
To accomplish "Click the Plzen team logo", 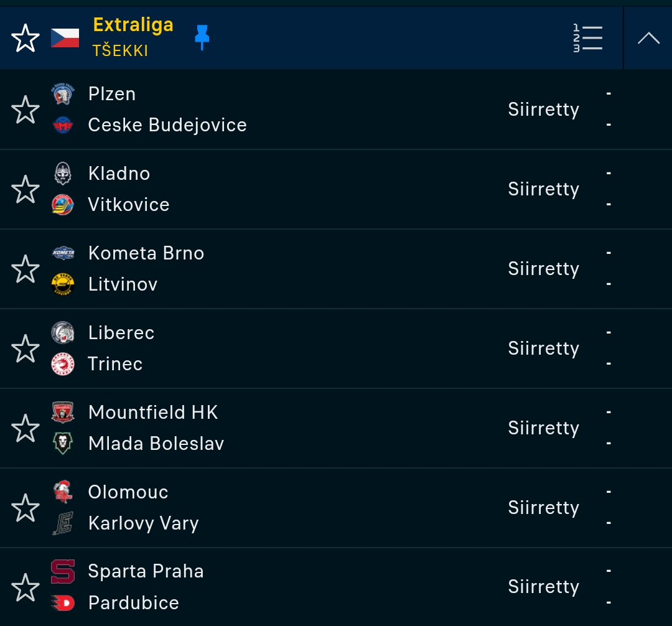I will pyautogui.click(x=63, y=94).
